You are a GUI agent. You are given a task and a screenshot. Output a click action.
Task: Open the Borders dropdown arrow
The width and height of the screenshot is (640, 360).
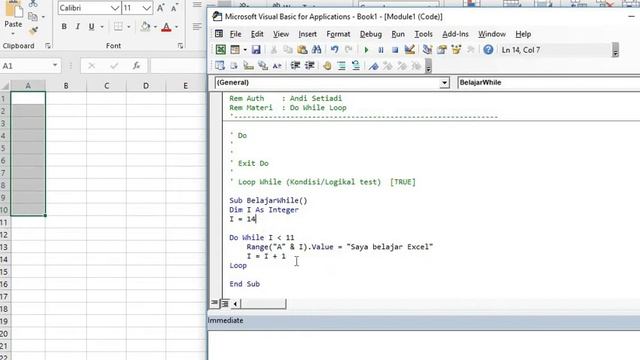coord(129,27)
